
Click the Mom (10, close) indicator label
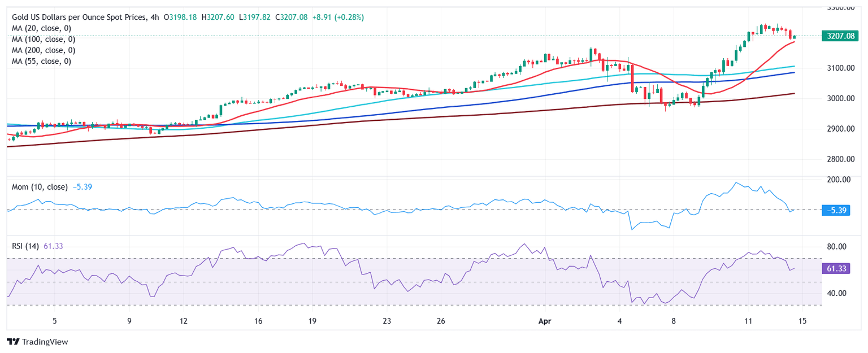point(40,187)
